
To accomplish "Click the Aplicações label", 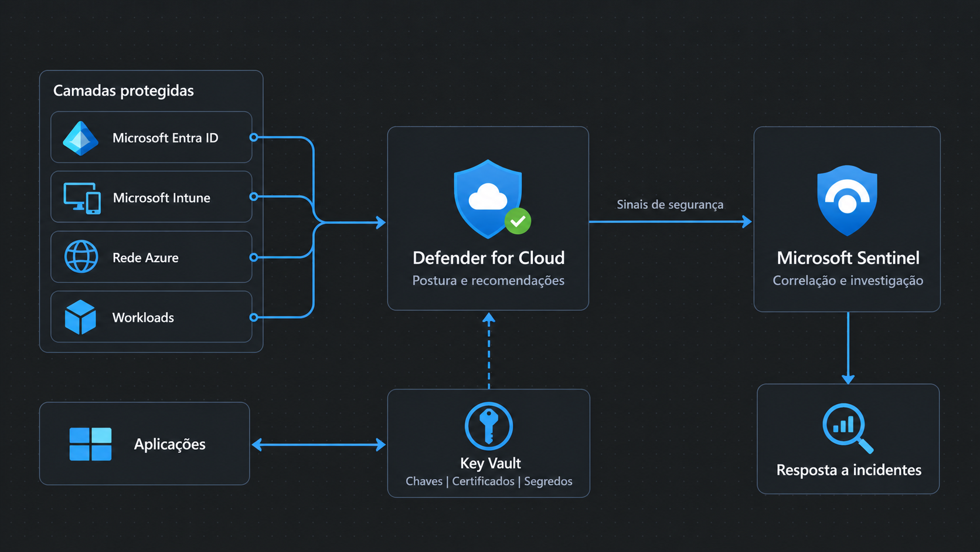I will click(x=170, y=445).
